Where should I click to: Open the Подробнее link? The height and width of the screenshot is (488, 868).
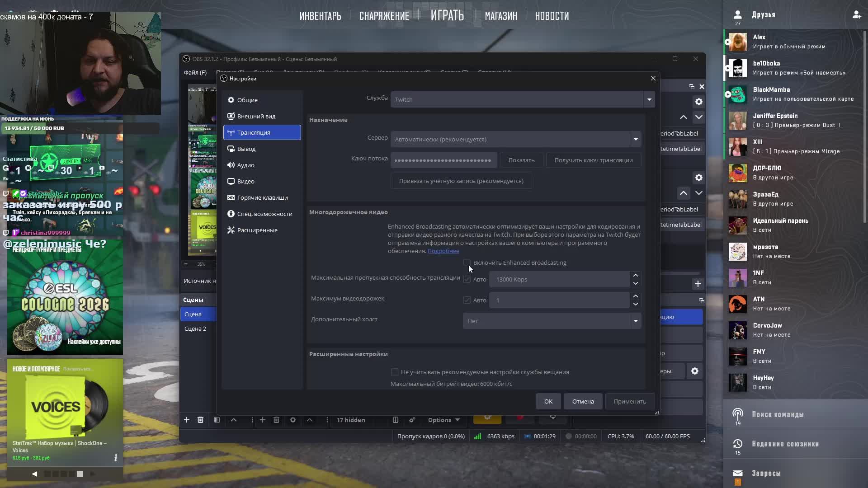[x=443, y=251]
